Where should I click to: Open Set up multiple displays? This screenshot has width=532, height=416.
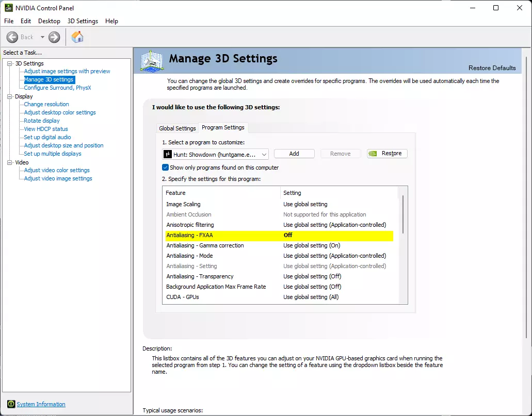point(53,154)
